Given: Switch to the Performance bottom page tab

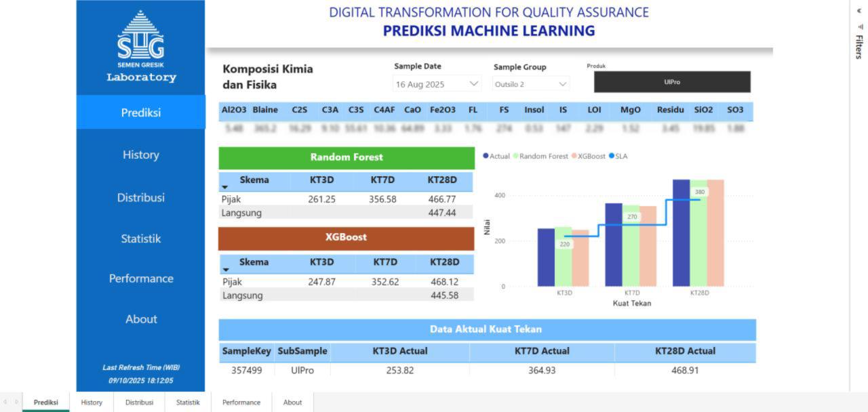Looking at the screenshot, I should [241, 402].
